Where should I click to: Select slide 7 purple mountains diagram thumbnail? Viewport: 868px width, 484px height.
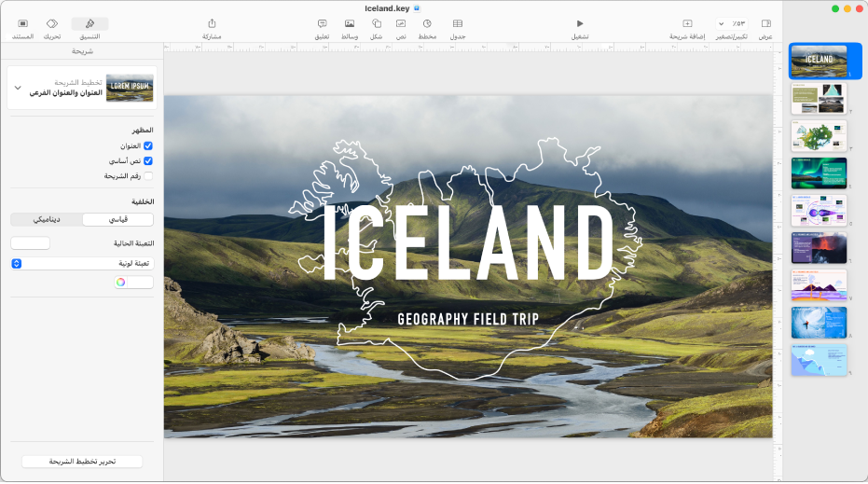point(819,285)
